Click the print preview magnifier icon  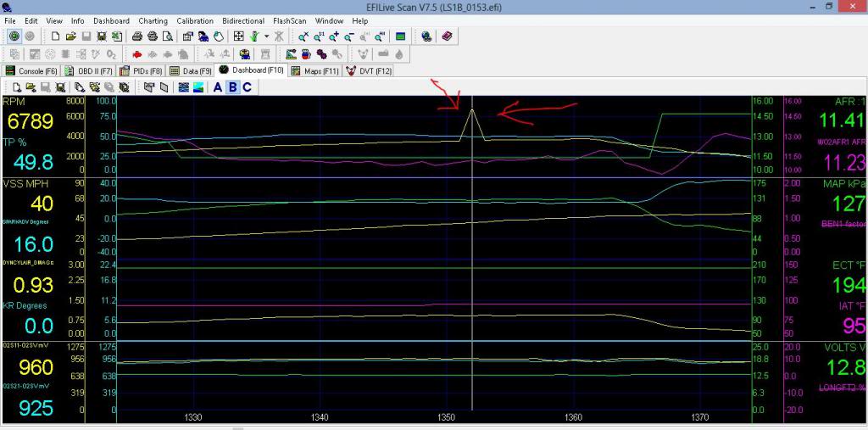coord(168,36)
